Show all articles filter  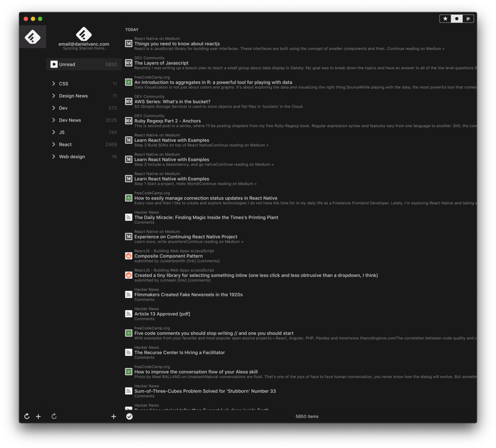[468, 18]
